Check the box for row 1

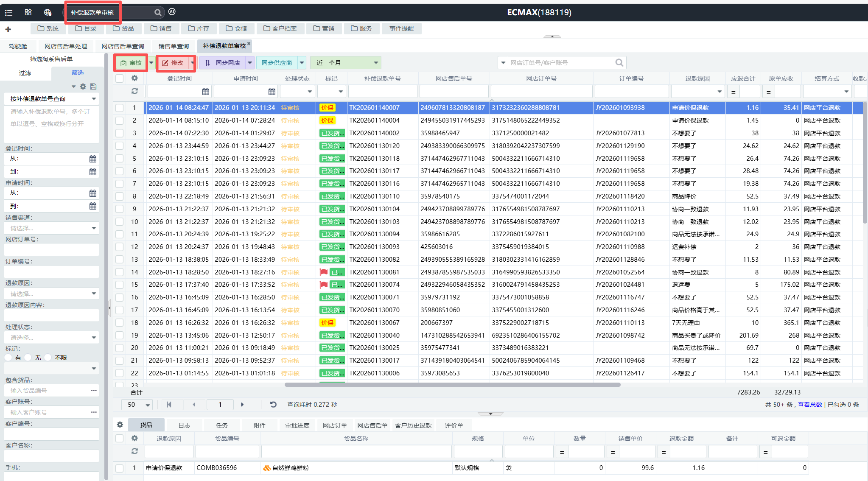point(120,108)
